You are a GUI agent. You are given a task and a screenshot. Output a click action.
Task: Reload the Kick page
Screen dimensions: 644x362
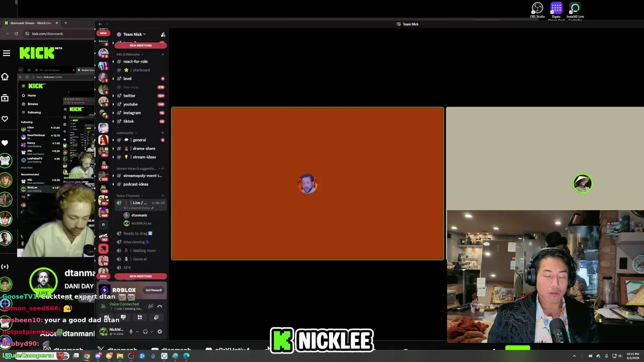click(x=16, y=34)
